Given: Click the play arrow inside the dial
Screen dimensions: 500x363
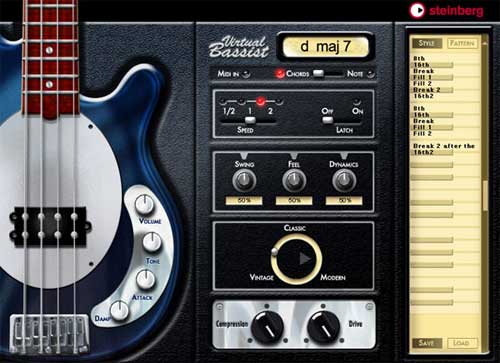Looking at the screenshot, I should click(x=304, y=258).
